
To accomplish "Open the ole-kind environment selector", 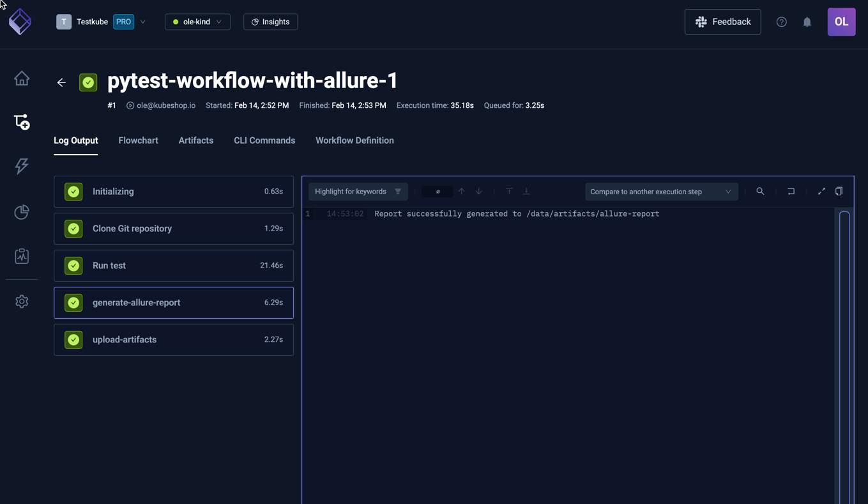I will 197,21.
